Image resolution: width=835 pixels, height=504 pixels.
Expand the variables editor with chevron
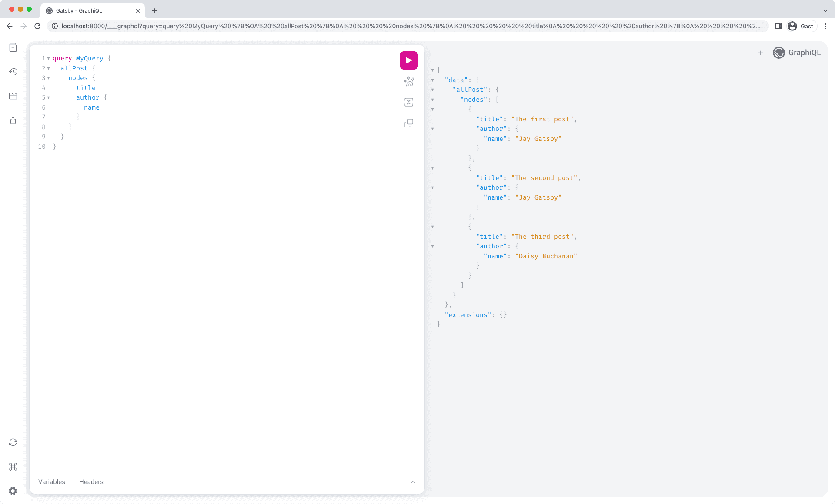pyautogui.click(x=413, y=482)
